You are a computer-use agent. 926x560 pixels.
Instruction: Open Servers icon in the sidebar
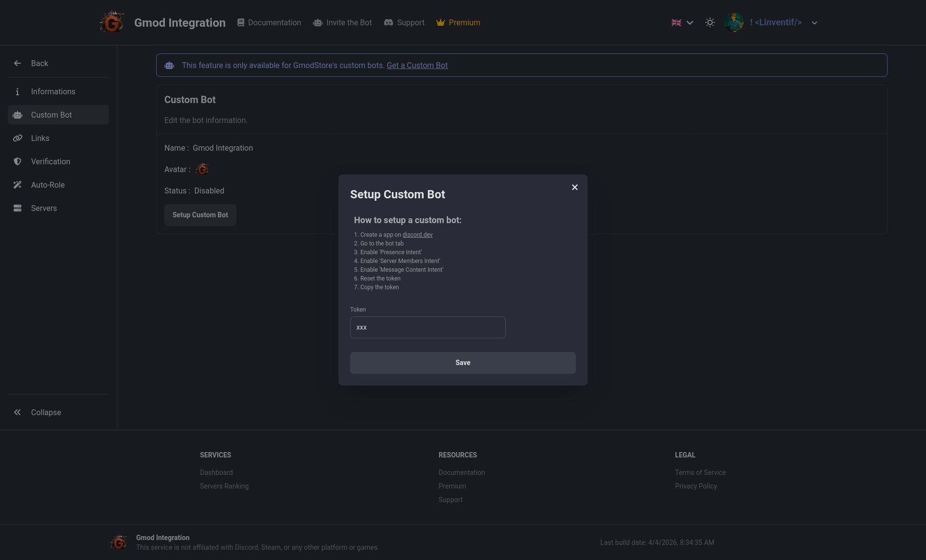pos(18,209)
